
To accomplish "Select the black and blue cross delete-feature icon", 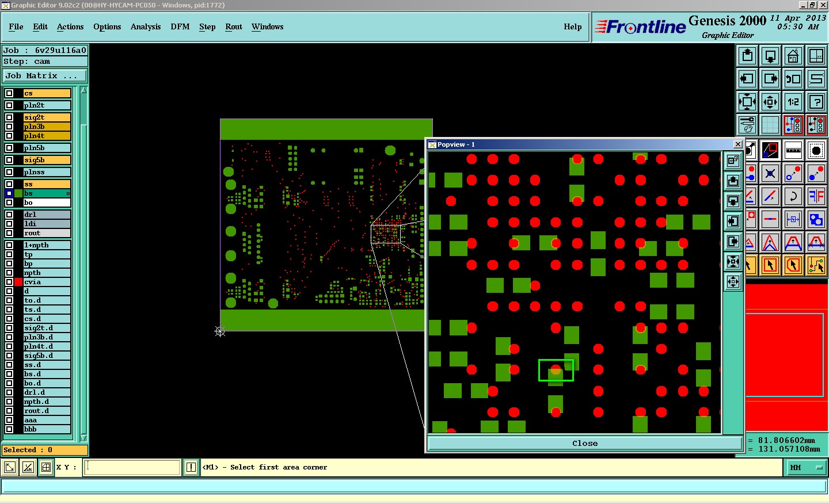I will pyautogui.click(x=770, y=173).
